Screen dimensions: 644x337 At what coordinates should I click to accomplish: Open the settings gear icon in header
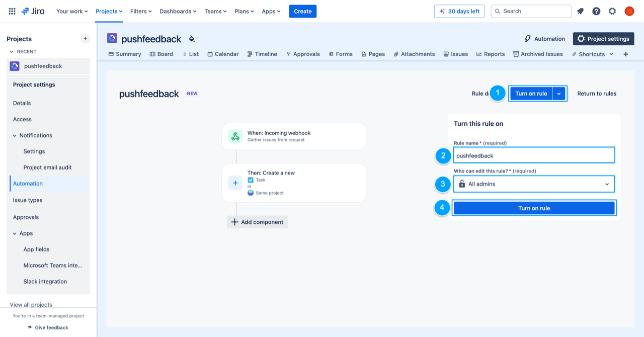pos(612,11)
